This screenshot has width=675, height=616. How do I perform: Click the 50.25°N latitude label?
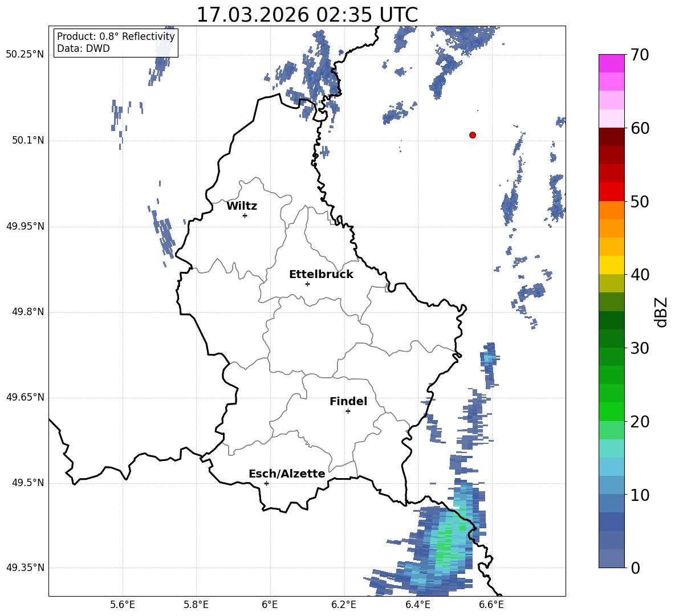(25, 55)
